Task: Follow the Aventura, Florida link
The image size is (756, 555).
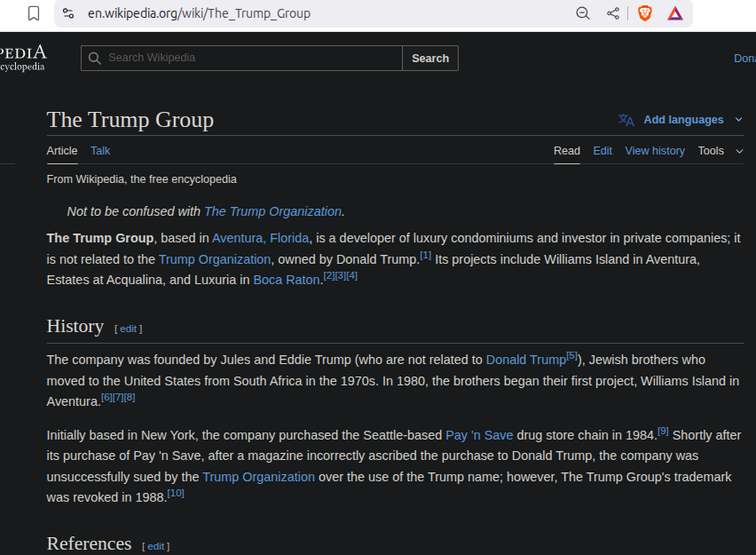Action: (260, 238)
